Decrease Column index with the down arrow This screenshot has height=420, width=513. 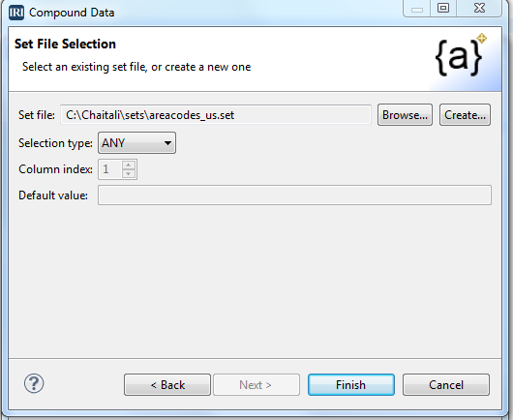129,173
